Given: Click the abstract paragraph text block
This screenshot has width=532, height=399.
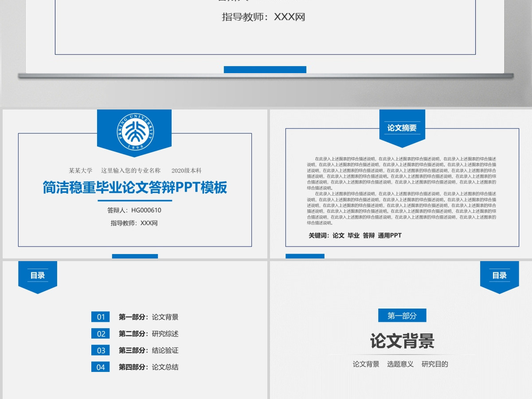Looking at the screenshot, I should pos(402,191).
